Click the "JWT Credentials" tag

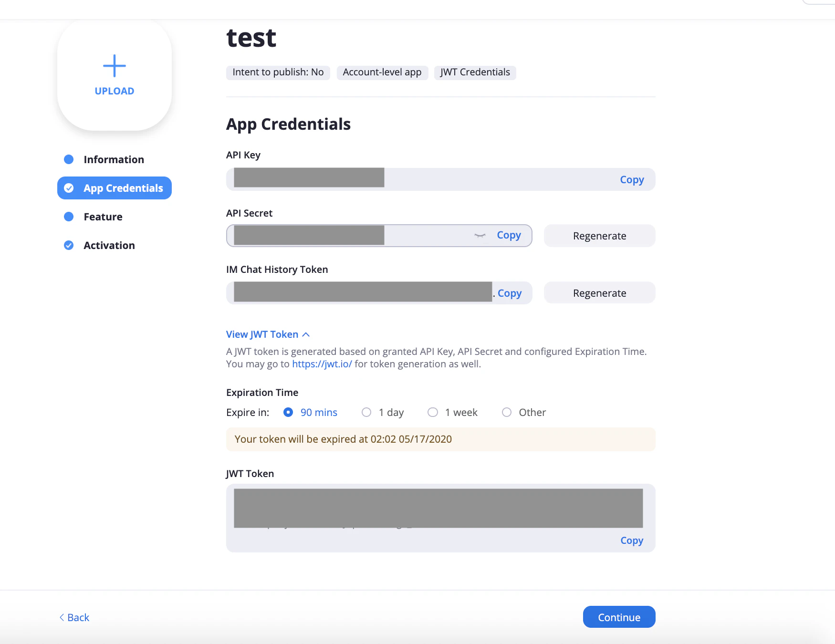point(475,73)
